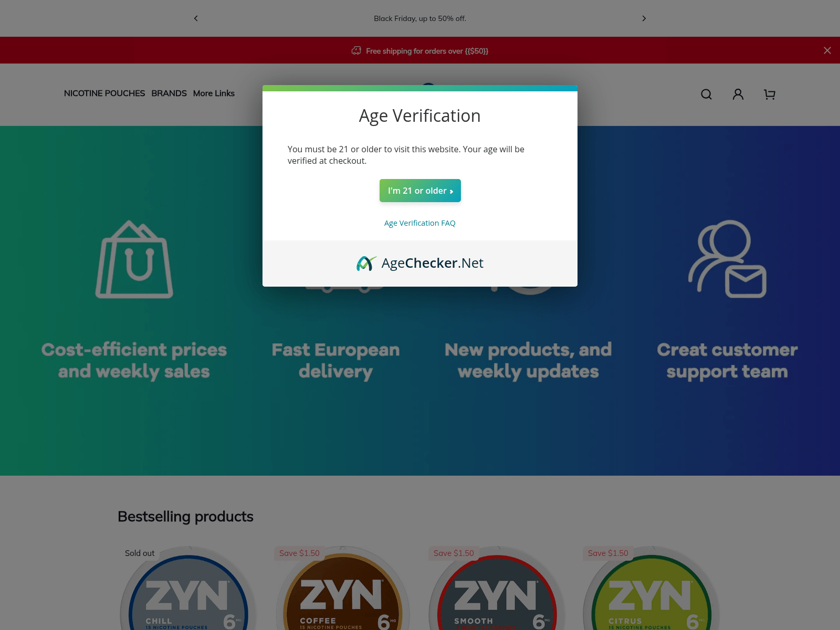
Task: Expand the More Links menu
Action: click(x=214, y=93)
